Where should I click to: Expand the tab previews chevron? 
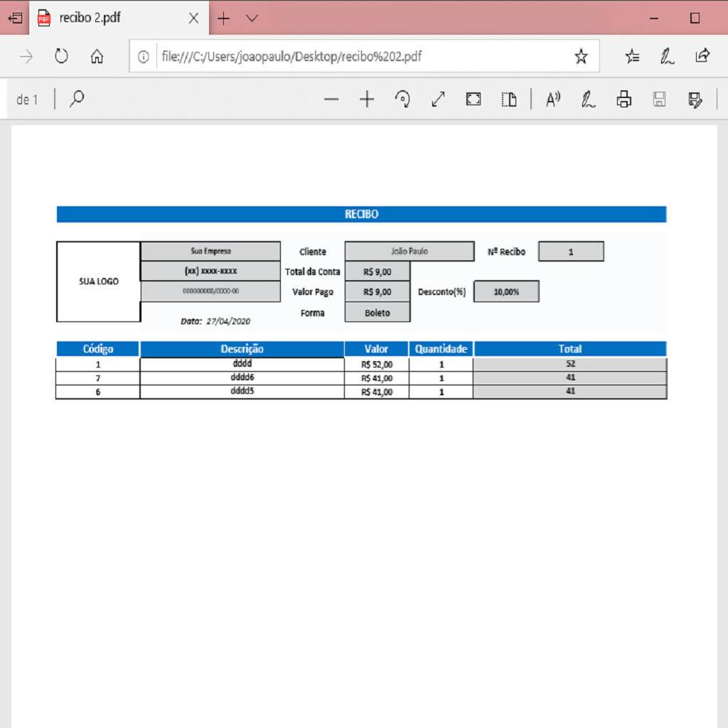coord(252,18)
